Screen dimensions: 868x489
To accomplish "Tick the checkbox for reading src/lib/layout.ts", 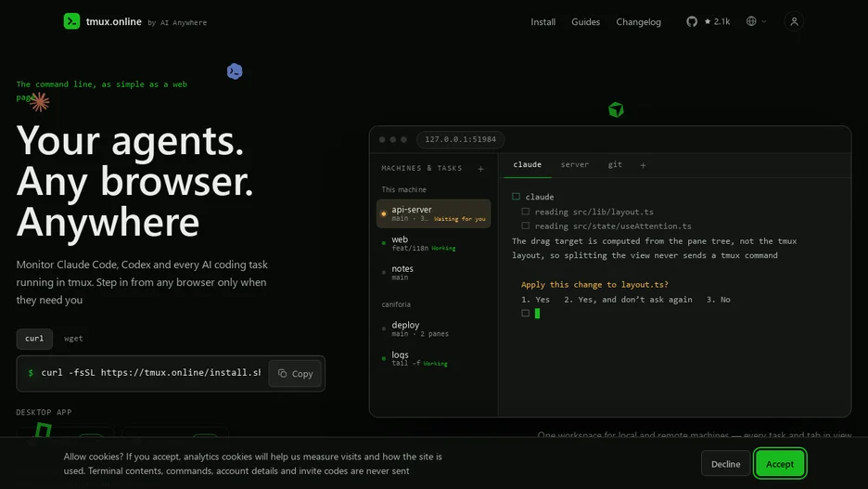I will click(x=525, y=212).
